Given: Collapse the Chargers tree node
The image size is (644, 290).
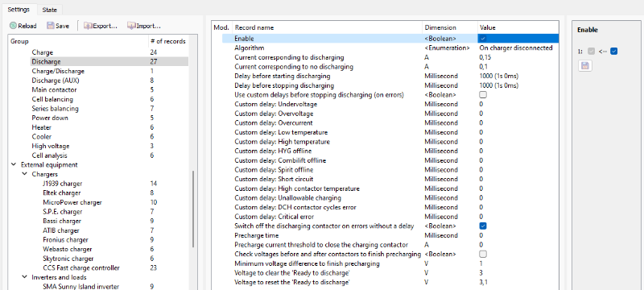Looking at the screenshot, I should (25, 174).
